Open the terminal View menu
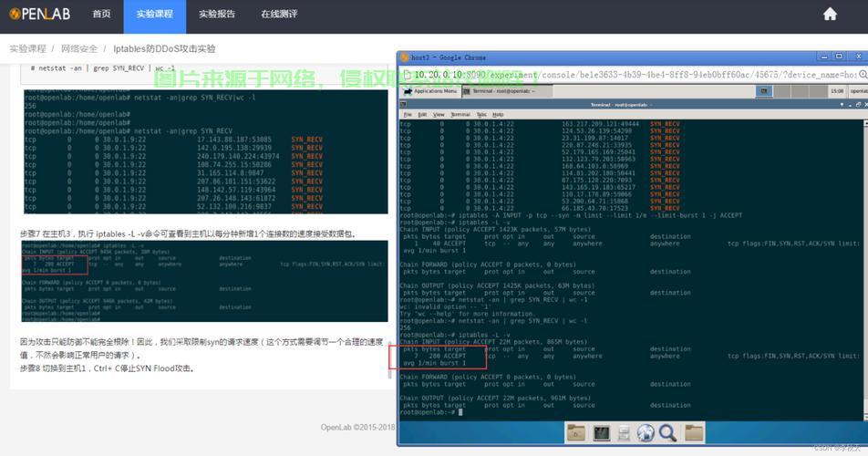 439,115
